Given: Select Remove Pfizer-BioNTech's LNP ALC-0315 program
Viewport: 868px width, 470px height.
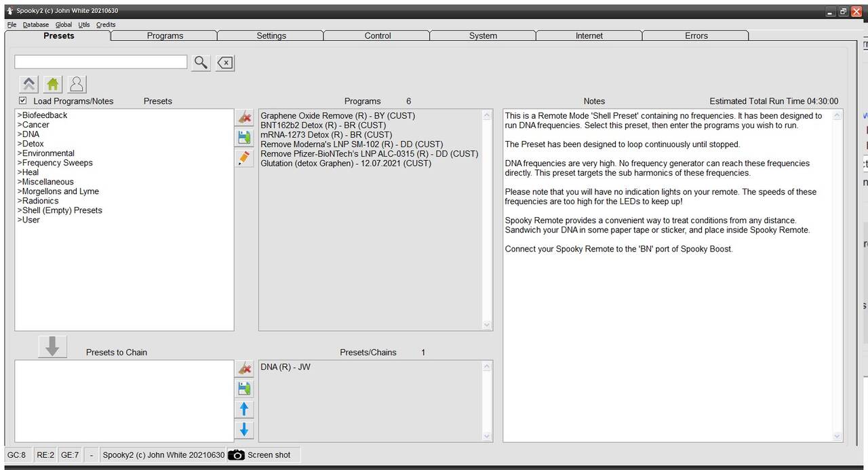Looking at the screenshot, I should [370, 154].
